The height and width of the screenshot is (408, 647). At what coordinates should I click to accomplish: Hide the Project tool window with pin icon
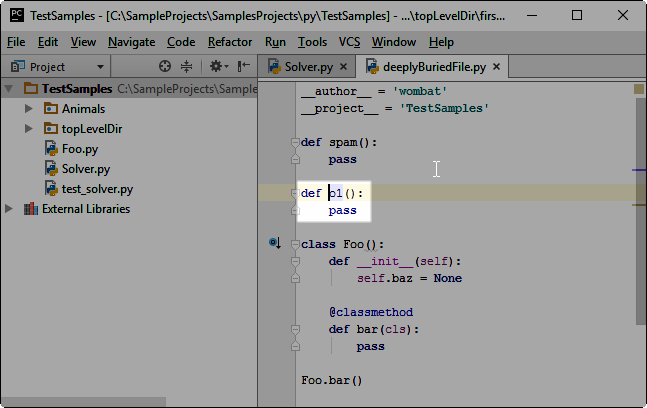243,67
